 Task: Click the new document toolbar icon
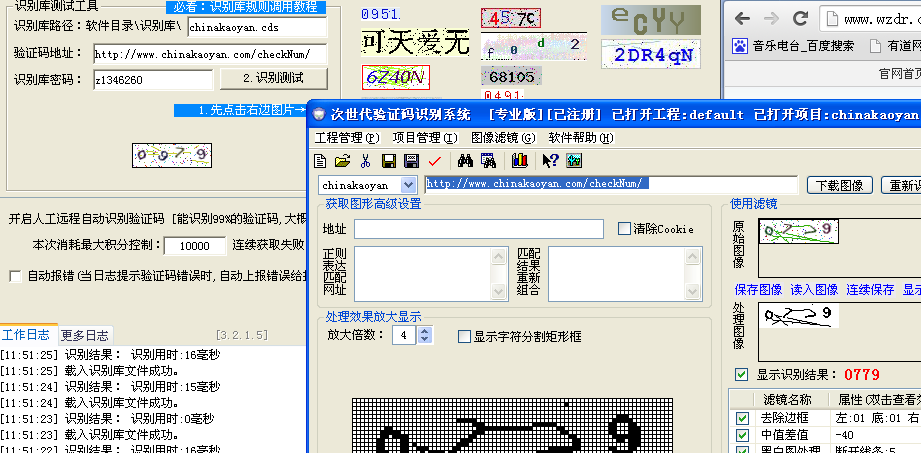pyautogui.click(x=321, y=160)
